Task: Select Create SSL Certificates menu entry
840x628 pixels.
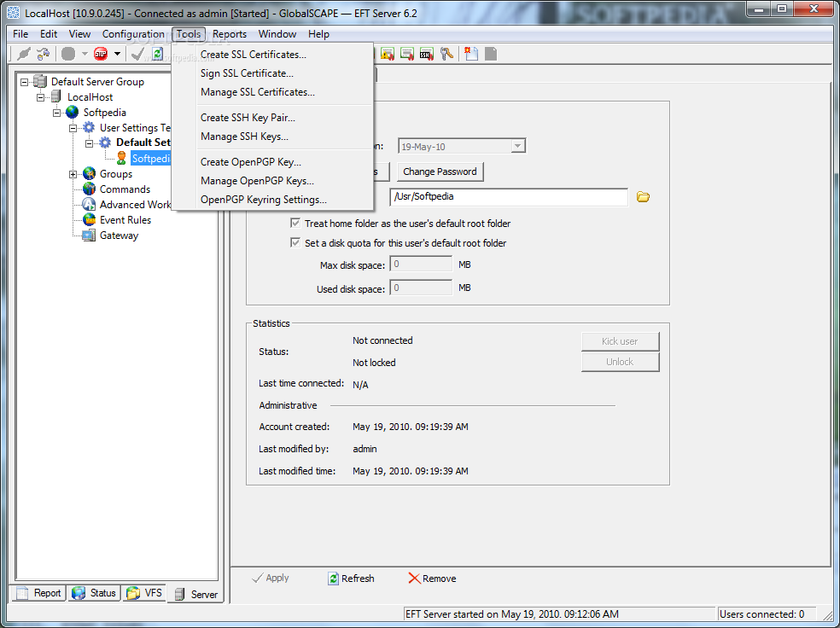Action: 272,55
